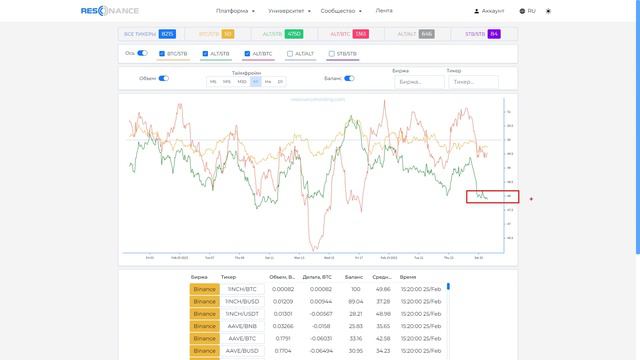
Task: Select the ALT/STB tab with green badge
Action: pyautogui.click(x=283, y=34)
